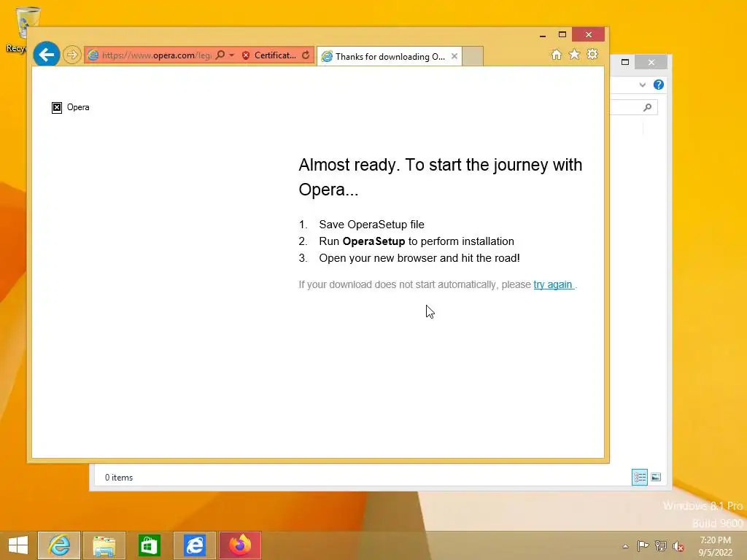Expand the ribbon chevron in File Explorer window

(643, 85)
